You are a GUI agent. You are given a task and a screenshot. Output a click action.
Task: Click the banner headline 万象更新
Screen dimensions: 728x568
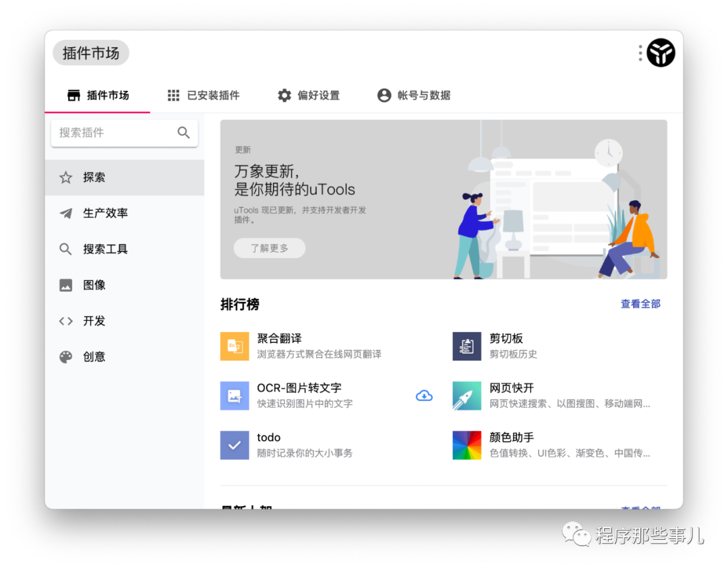(x=266, y=172)
